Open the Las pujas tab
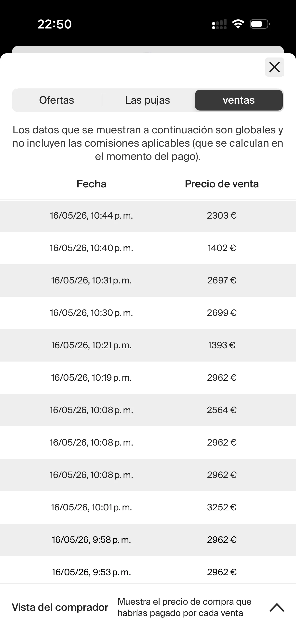This screenshot has width=296, height=644. point(147,100)
